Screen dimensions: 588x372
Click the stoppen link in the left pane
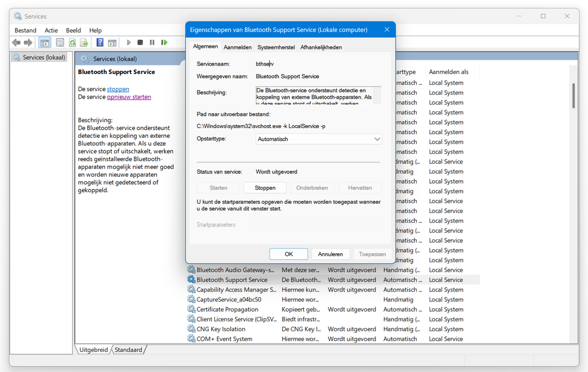tap(118, 89)
